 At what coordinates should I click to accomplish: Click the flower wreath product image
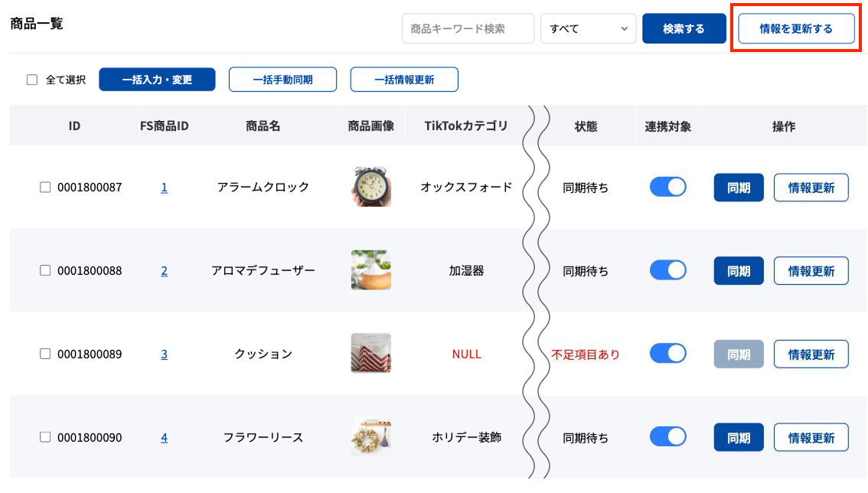[370, 436]
